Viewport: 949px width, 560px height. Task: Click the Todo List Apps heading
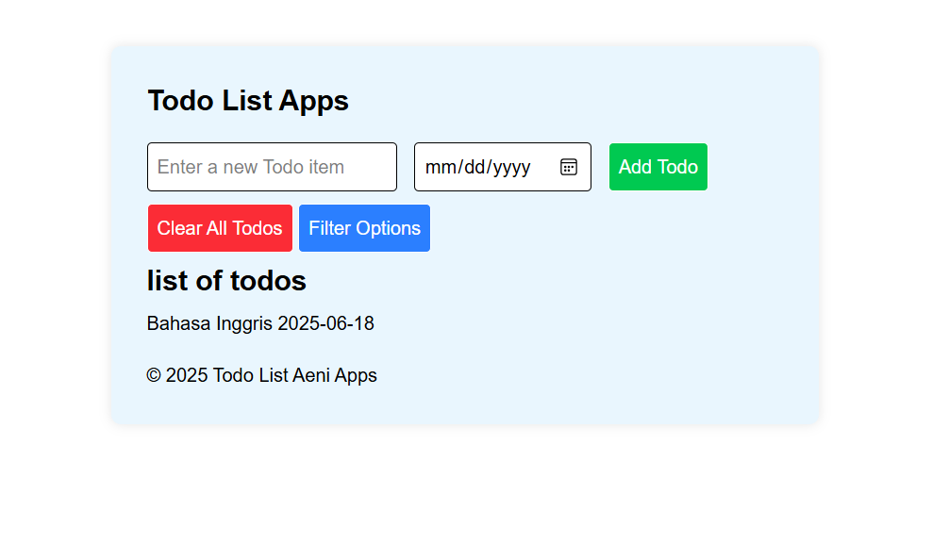point(248,101)
